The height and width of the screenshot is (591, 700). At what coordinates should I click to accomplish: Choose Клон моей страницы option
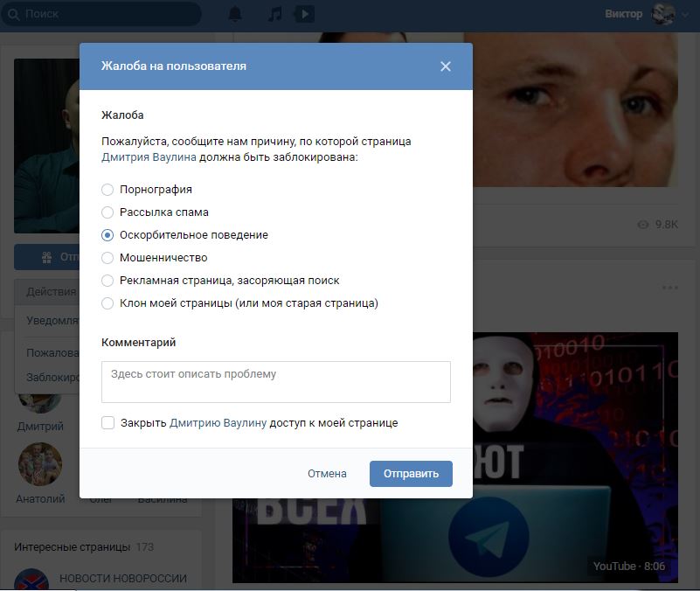239,303
